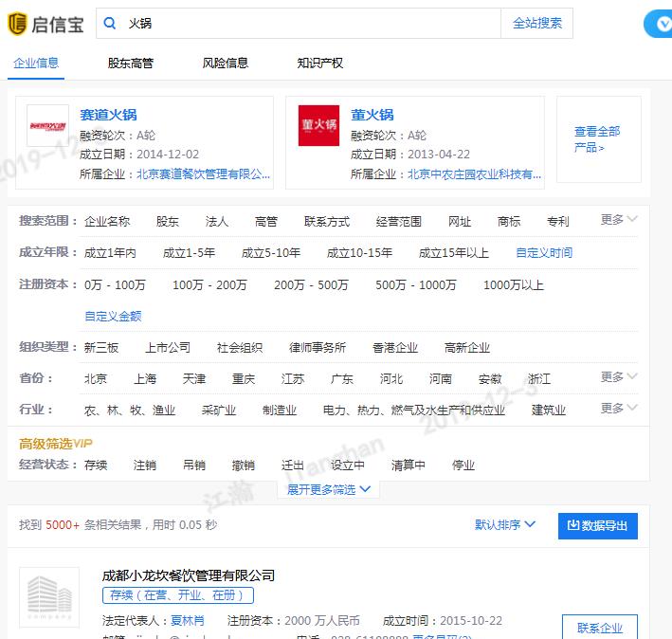672x639 pixels.
Task: Click 自定义金额 link
Action: point(113,317)
